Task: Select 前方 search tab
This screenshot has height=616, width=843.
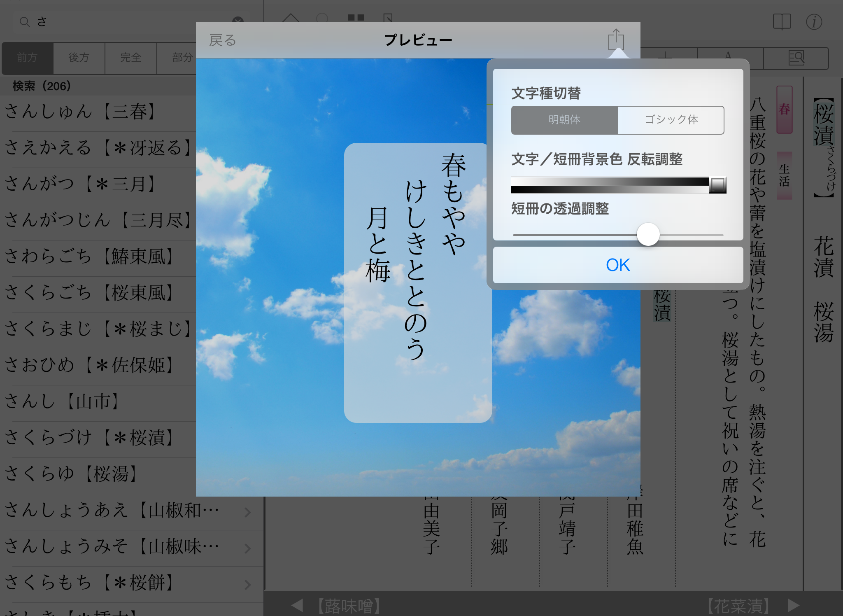Action: click(x=27, y=58)
